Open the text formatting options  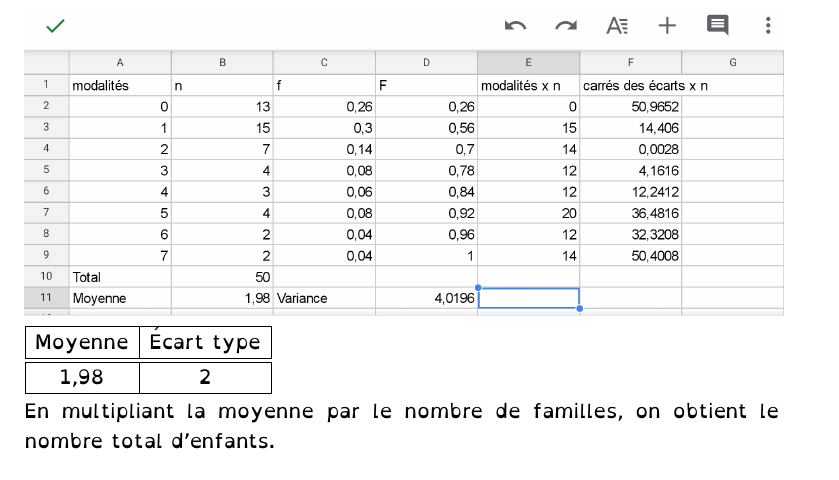(617, 26)
